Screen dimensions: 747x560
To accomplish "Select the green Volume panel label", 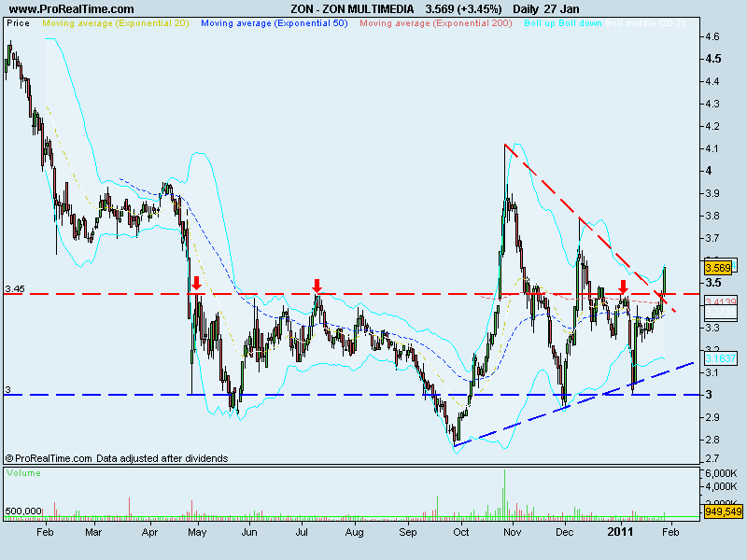I will click(x=23, y=473).
